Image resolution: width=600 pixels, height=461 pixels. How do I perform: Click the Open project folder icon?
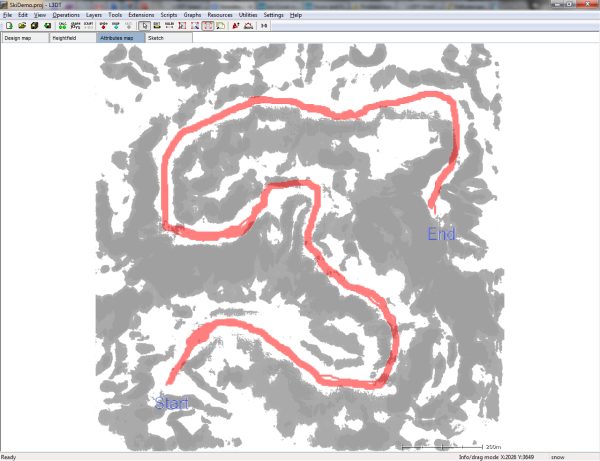pyautogui.click(x=21, y=26)
